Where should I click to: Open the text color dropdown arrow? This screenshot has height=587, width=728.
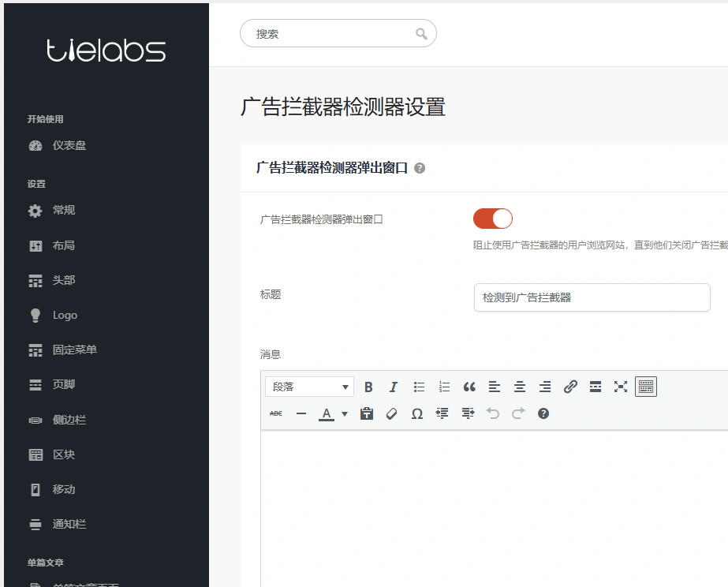pyautogui.click(x=344, y=413)
